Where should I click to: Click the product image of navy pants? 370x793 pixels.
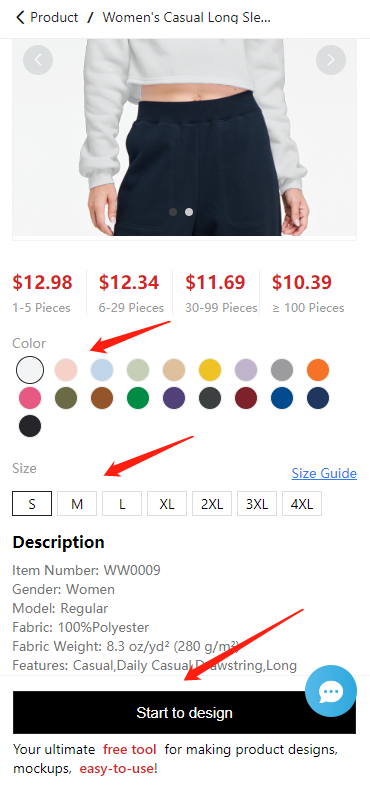click(x=184, y=138)
